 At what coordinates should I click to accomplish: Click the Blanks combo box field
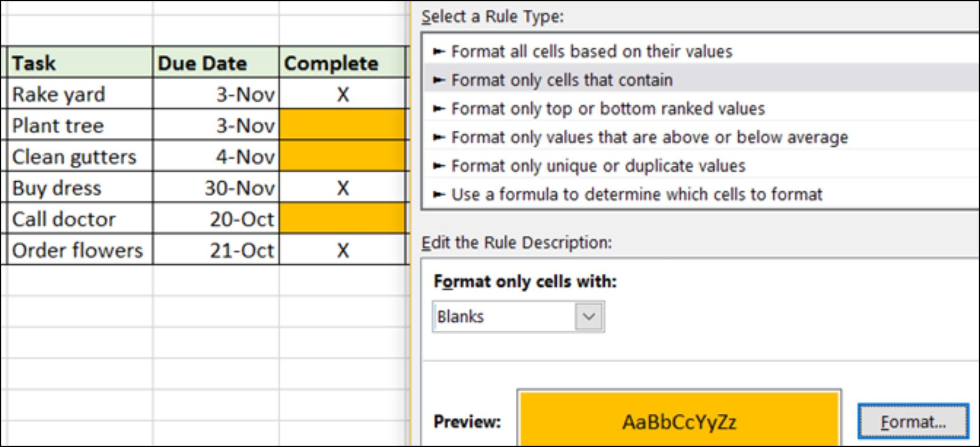(504, 317)
